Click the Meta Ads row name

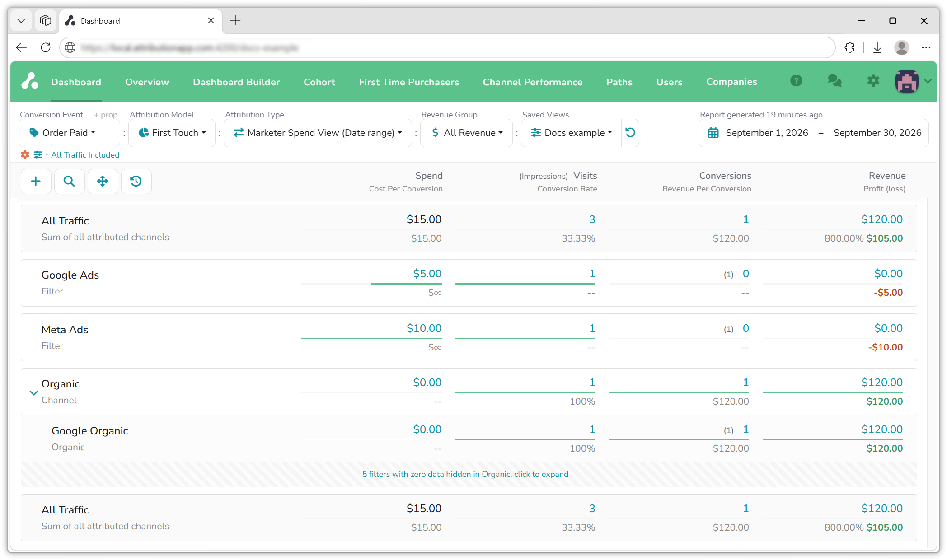[65, 330]
